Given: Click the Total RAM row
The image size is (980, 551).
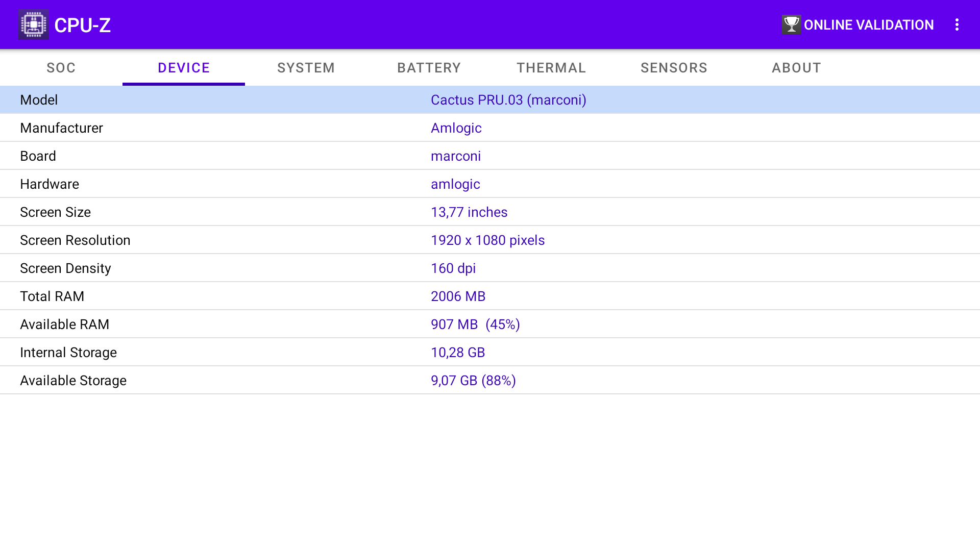Looking at the screenshot, I should tap(490, 296).
